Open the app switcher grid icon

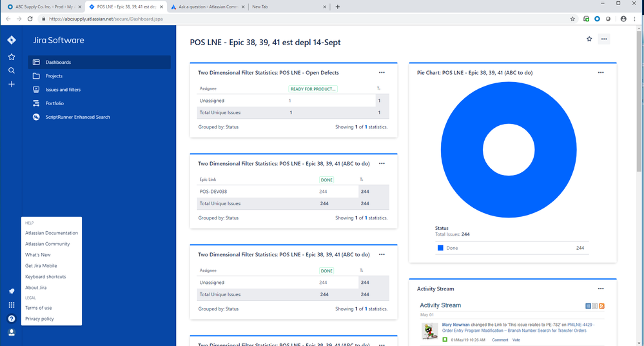pos(12,305)
